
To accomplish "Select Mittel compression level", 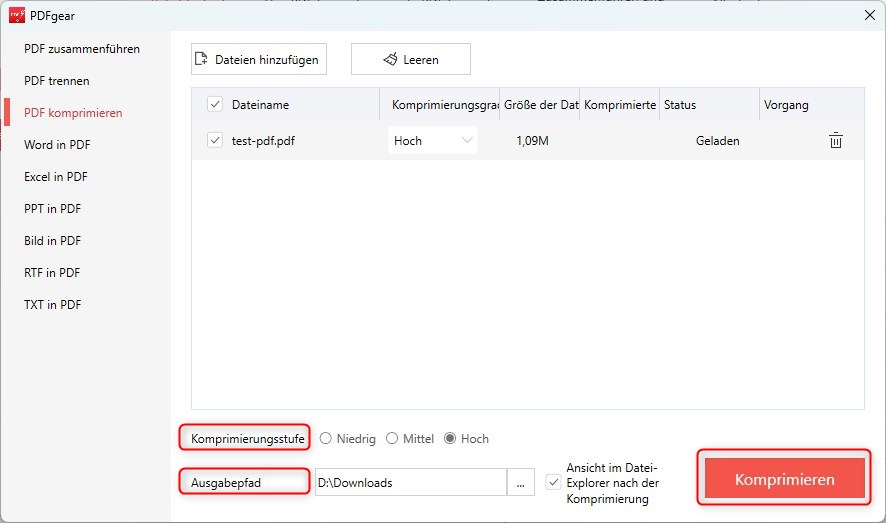I will [x=392, y=438].
